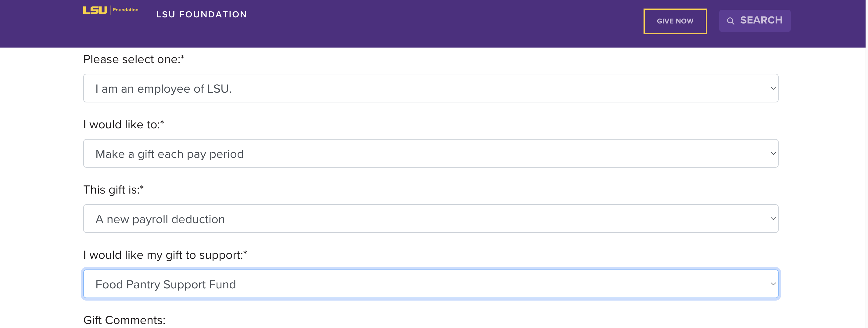The height and width of the screenshot is (328, 868).
Task: Click the 'Gift Comments:' label
Action: pos(124,320)
